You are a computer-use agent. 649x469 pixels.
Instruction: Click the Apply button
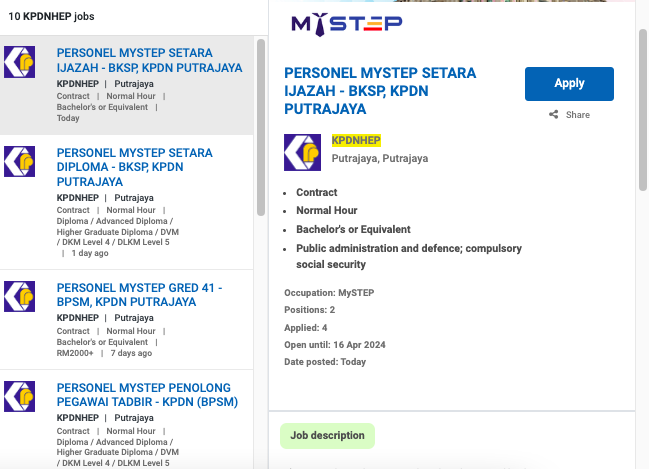click(x=569, y=84)
